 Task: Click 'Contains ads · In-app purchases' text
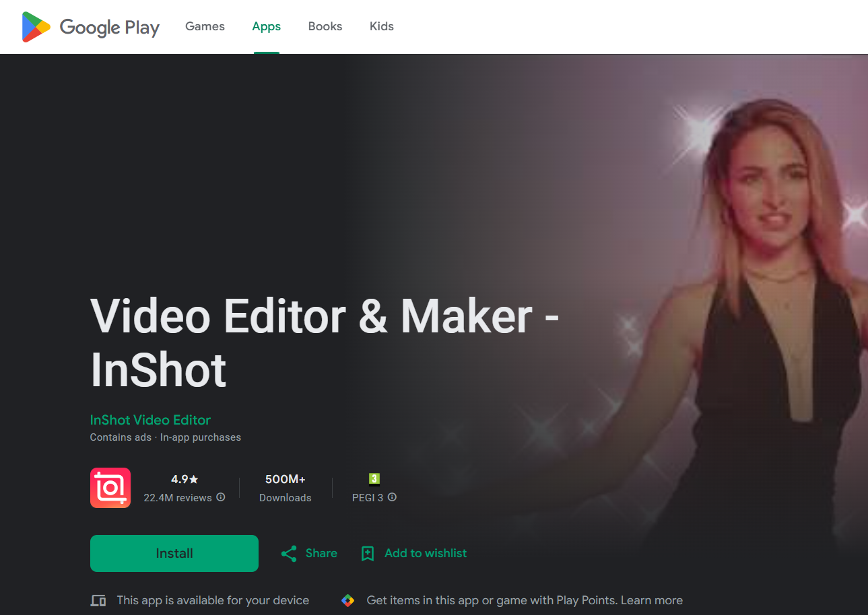pos(166,437)
